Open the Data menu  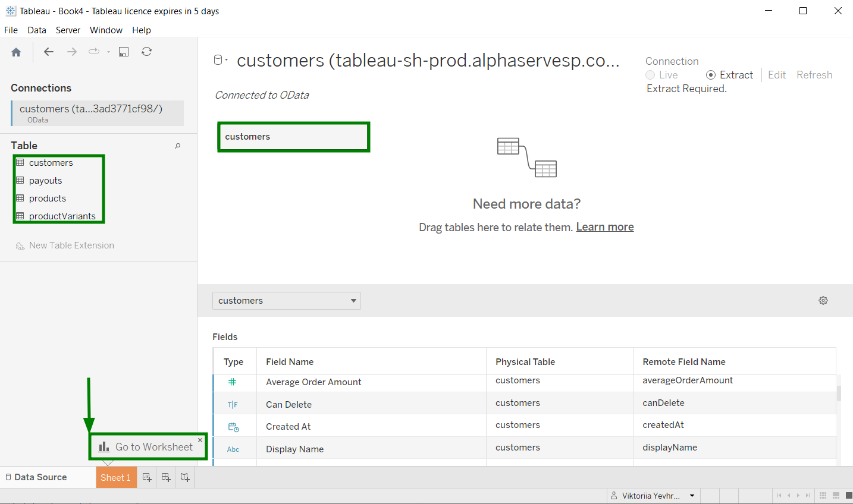[x=37, y=30]
